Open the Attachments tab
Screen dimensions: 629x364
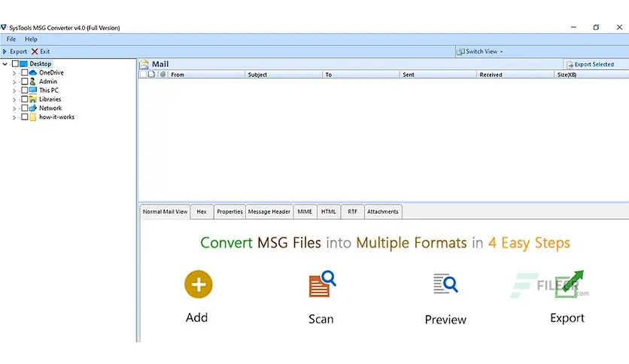click(383, 211)
